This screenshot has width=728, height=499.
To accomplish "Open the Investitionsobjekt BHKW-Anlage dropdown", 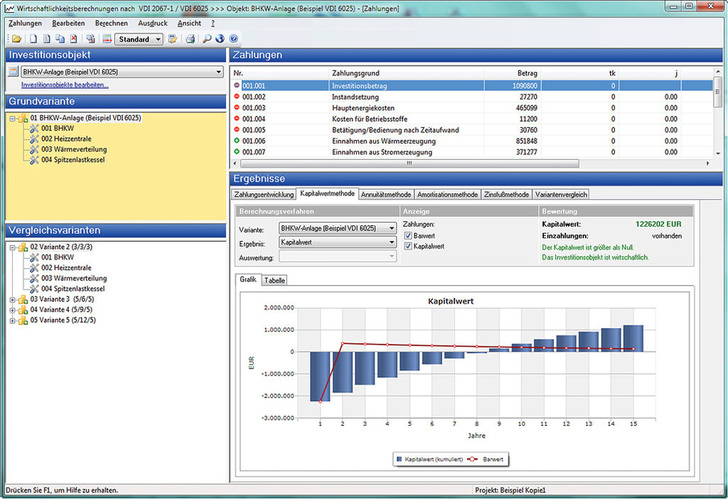I will tap(218, 72).
